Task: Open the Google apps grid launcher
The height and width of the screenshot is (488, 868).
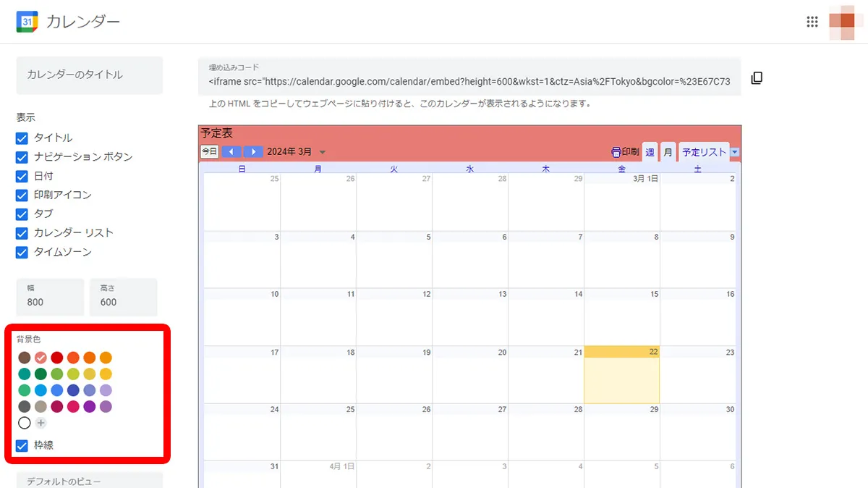Action: pyautogui.click(x=812, y=22)
